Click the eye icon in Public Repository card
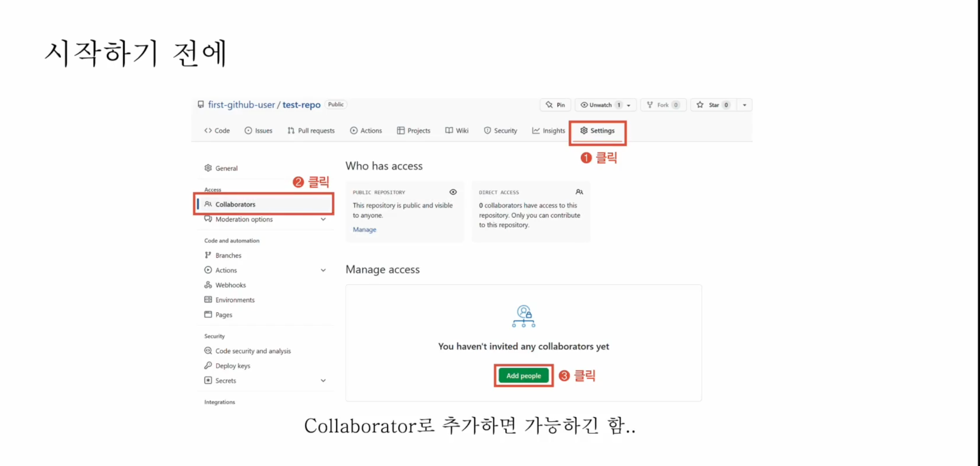This screenshot has width=980, height=466. click(x=453, y=192)
